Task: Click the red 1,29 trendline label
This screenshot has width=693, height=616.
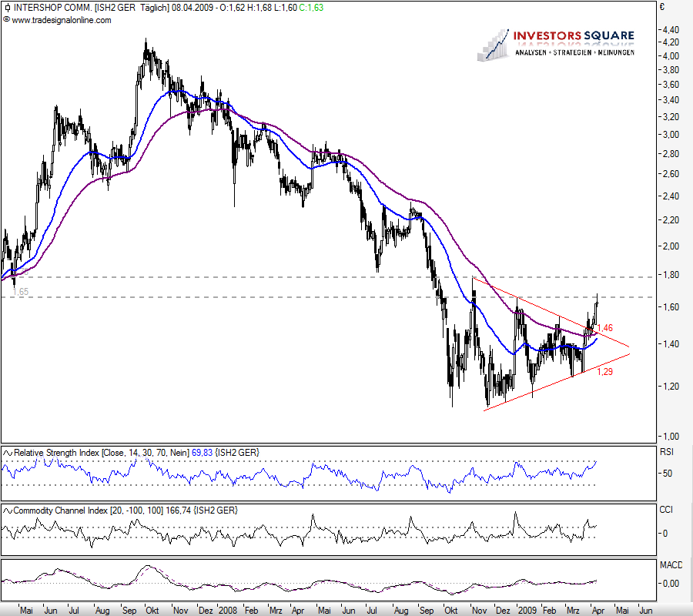Action: click(605, 372)
